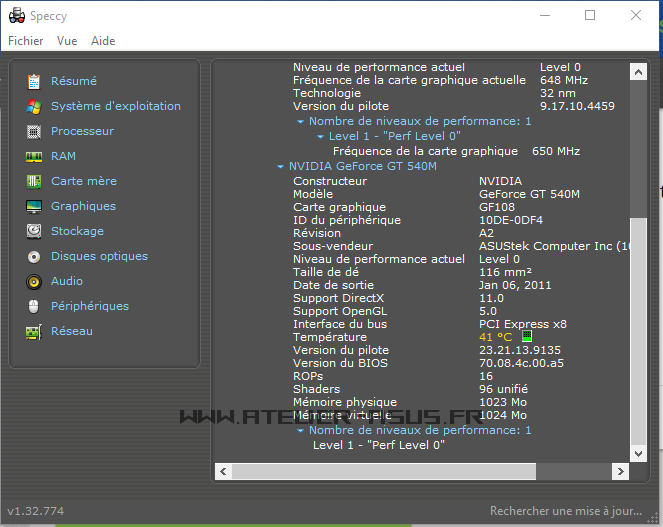Select the Audio speaker icon
The width and height of the screenshot is (663, 527).
point(34,281)
